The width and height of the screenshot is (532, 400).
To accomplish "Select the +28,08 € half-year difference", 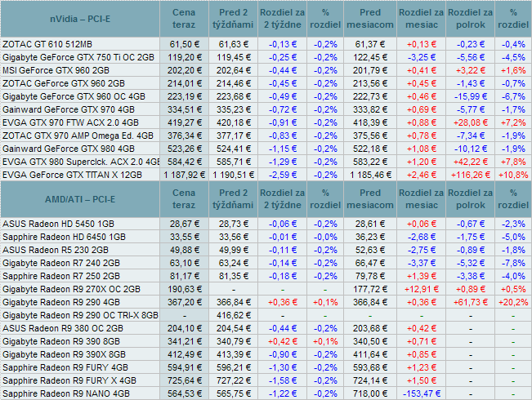I will (471, 122).
